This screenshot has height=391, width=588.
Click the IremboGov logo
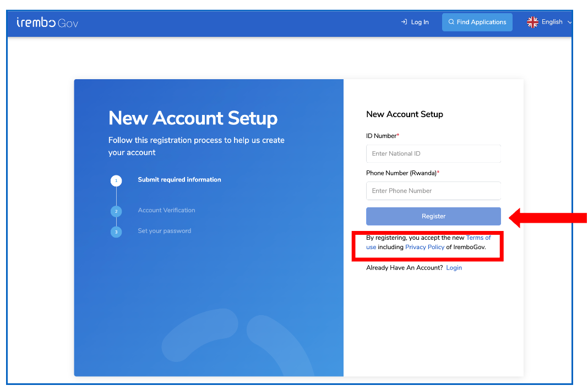point(47,23)
